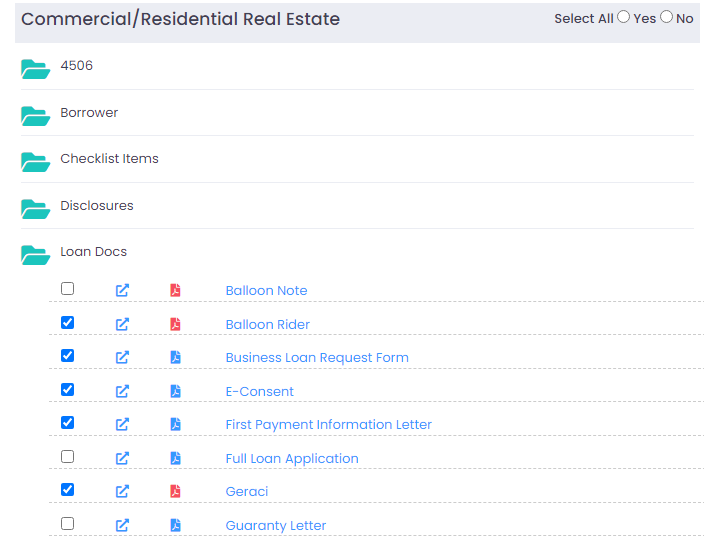Expand the Disclosures folder icon
This screenshot has width=704, height=541.
35,209
